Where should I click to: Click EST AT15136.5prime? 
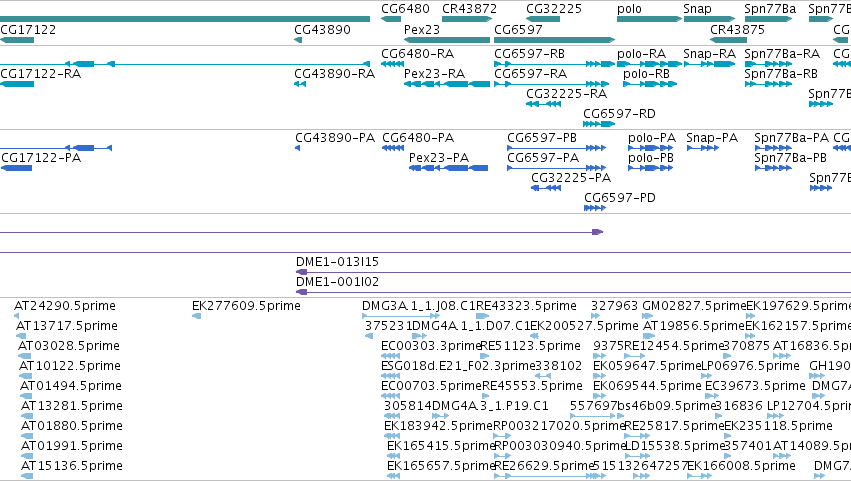pyautogui.click(x=72, y=466)
